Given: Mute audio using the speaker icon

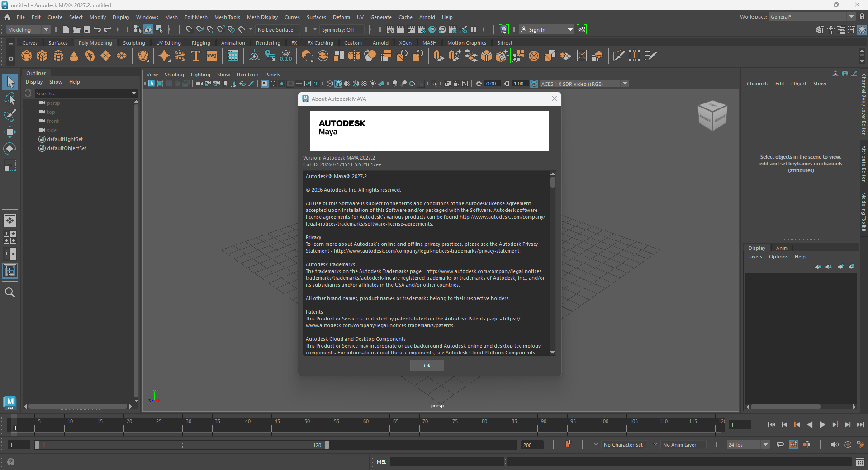Looking at the screenshot, I should (x=835, y=445).
